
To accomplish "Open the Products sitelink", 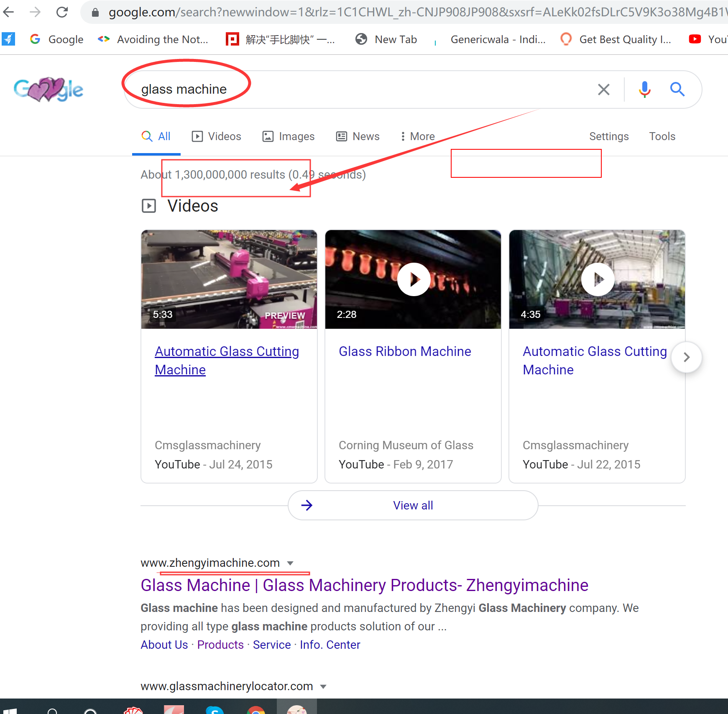I will (220, 645).
